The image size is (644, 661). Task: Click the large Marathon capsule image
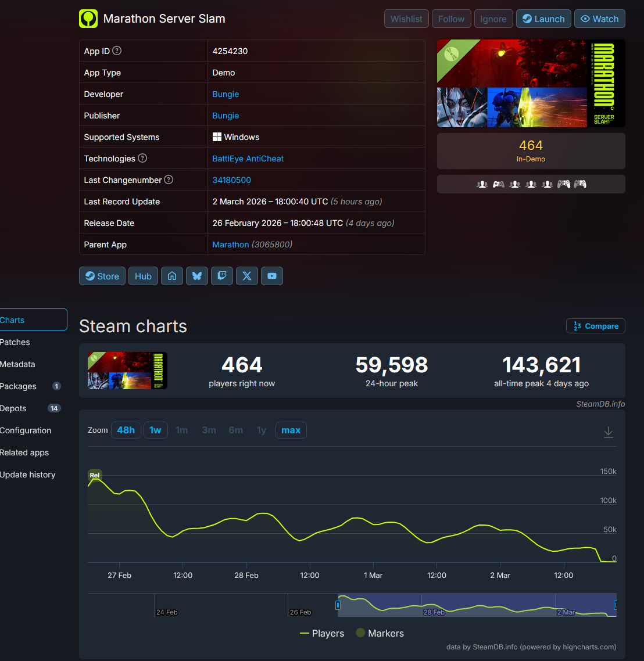(531, 84)
